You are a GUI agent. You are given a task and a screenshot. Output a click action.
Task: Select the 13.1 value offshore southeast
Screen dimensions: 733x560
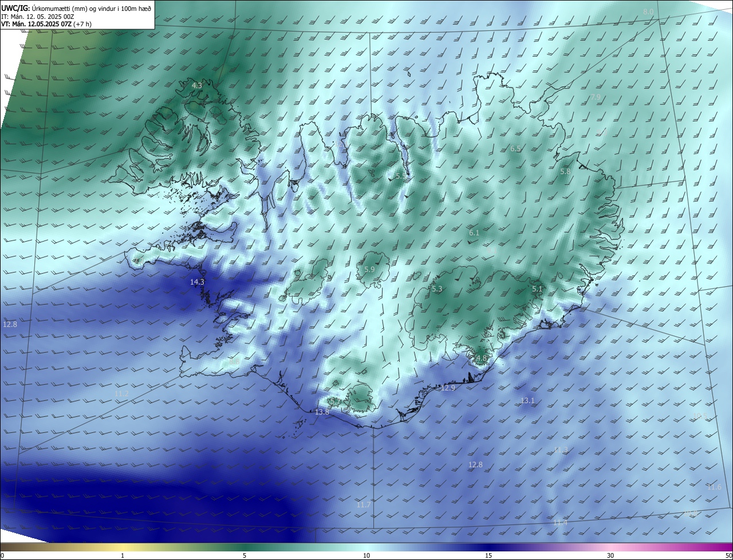[x=527, y=401]
